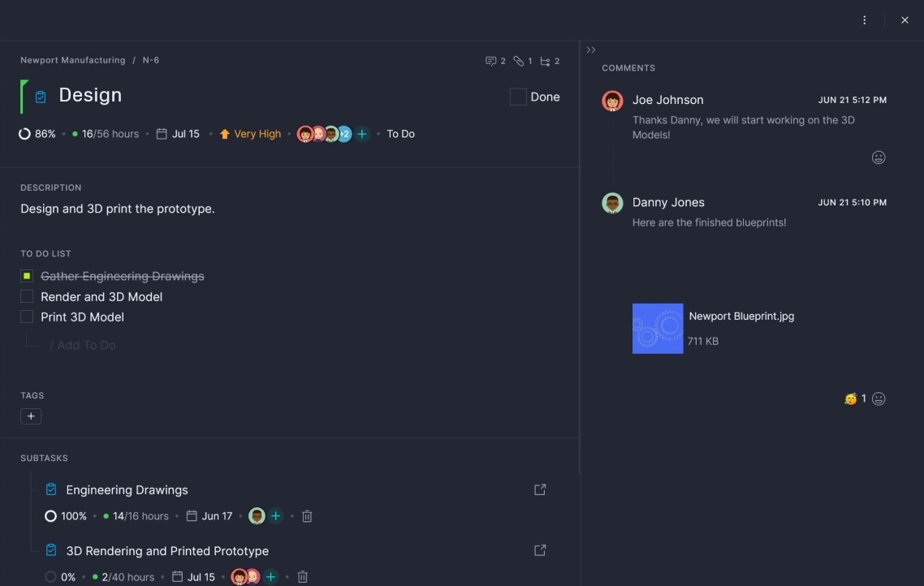Delete the Engineering Drawings subtask via trash icon
This screenshot has height=586, width=924.
pos(306,515)
